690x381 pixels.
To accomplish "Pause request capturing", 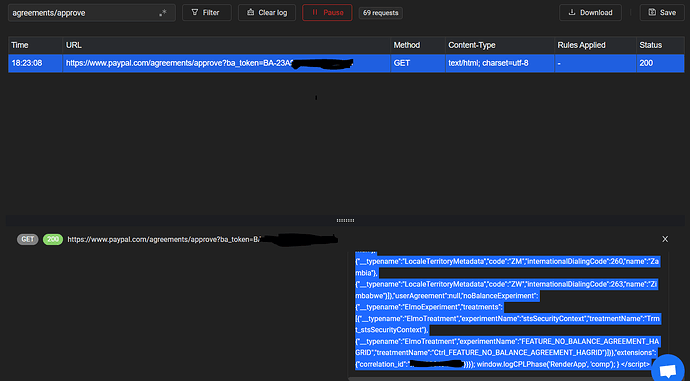I will [x=327, y=13].
